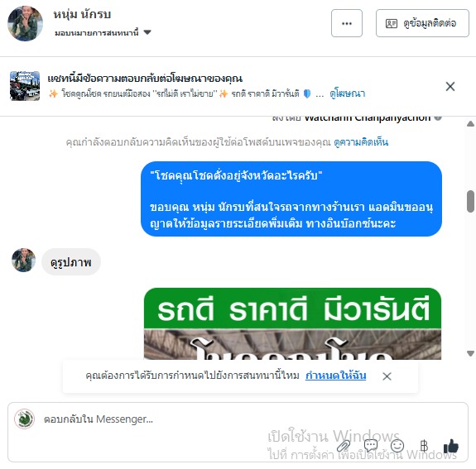Expand the มอบหมายการสนทนานี้ dropdown
This screenshot has width=476, height=469.
coord(103,32)
